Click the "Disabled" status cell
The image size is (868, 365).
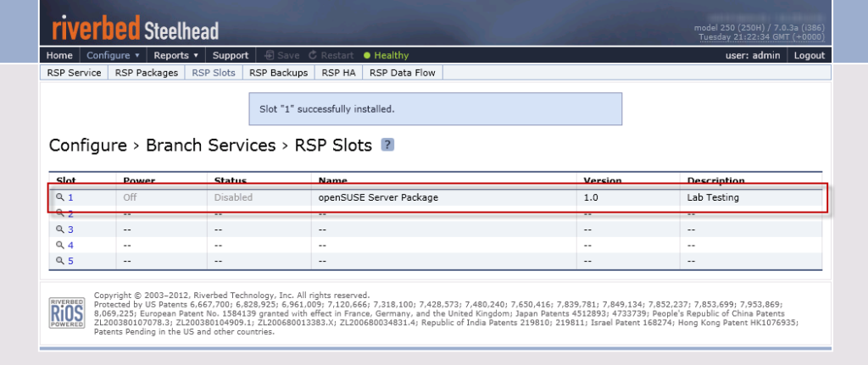[x=233, y=196]
